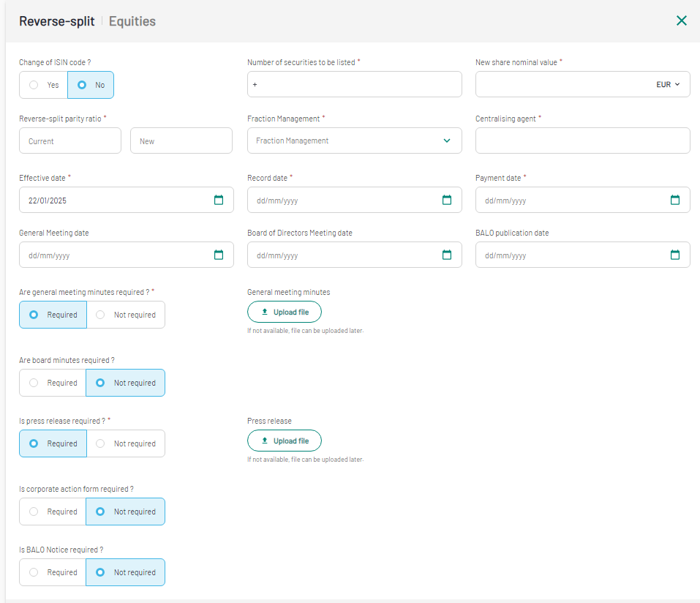Screen dimensions: 700x603
Task: Click the Number of securities input field
Action: pos(355,85)
